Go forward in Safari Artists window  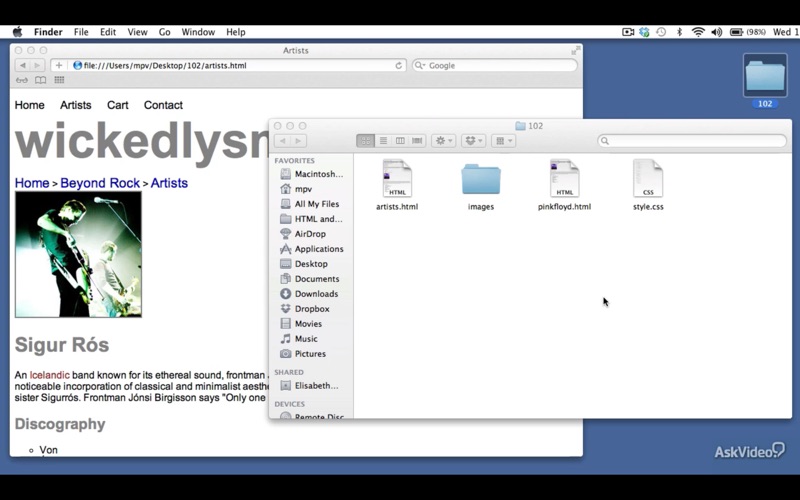coord(37,65)
